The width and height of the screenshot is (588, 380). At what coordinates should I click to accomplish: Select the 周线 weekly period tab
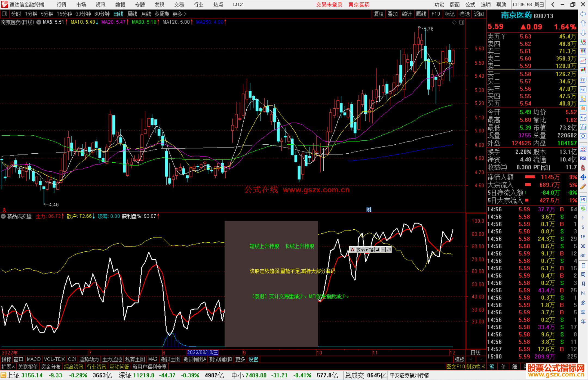tap(132, 14)
